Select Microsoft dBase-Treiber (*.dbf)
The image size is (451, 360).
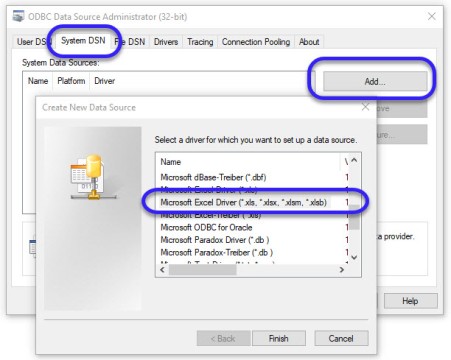pyautogui.click(x=213, y=177)
